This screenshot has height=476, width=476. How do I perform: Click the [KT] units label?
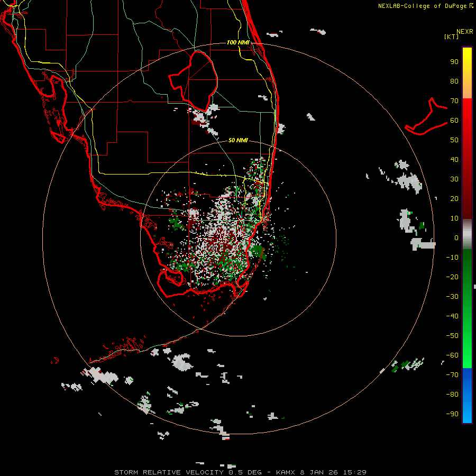tap(452, 36)
